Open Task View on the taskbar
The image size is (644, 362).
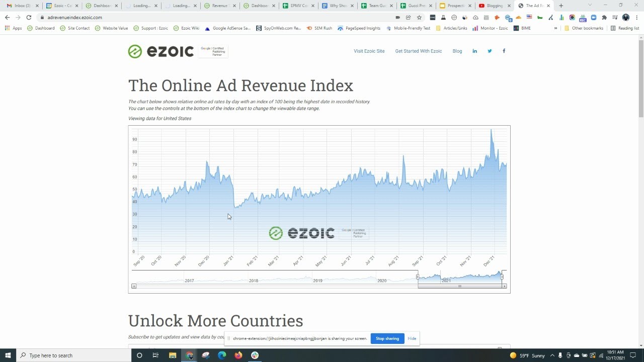click(155, 355)
